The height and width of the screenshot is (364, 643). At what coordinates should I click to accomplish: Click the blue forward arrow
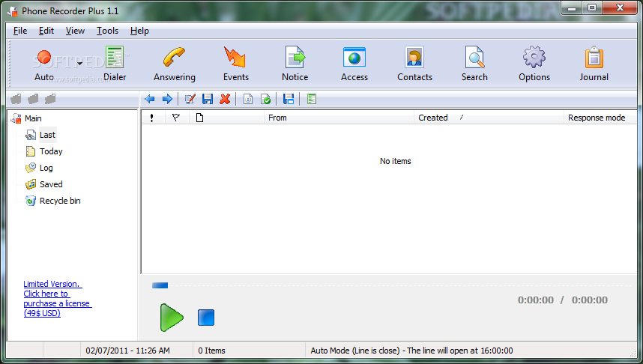tap(167, 99)
